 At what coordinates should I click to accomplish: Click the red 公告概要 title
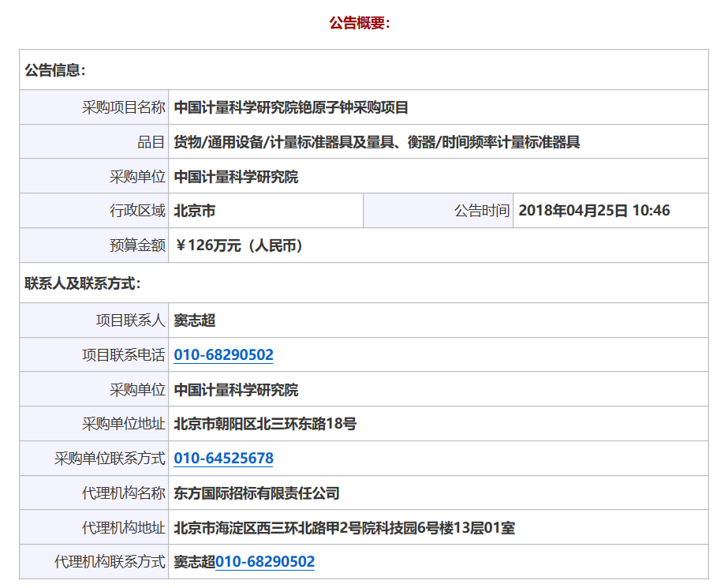(360, 23)
